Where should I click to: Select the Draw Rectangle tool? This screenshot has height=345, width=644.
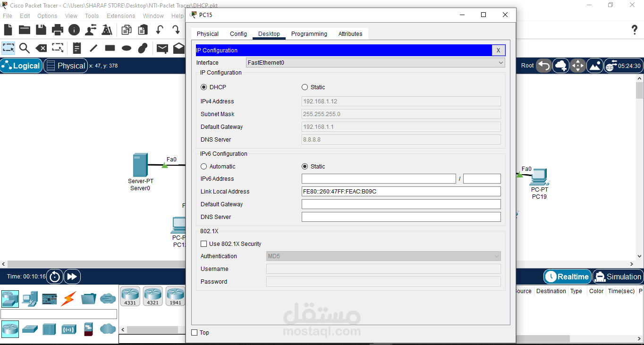tap(110, 48)
